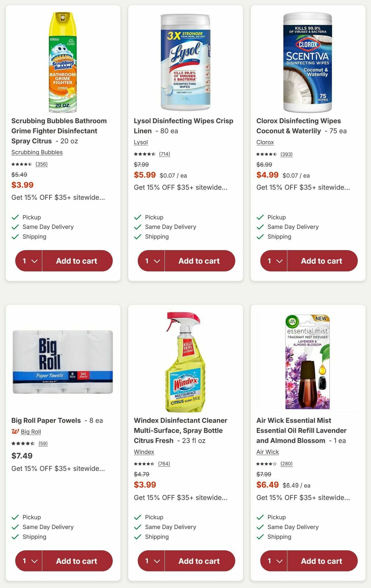The image size is (371, 588).
Task: Open quantity dropdown for Lysol Disinfecting Wipes
Action: click(x=151, y=261)
